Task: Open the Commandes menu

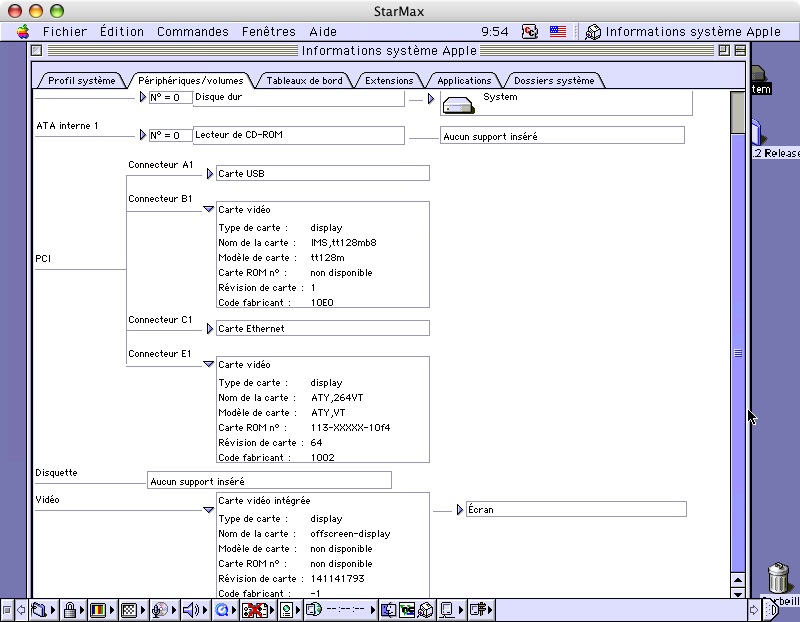Action: pyautogui.click(x=192, y=32)
